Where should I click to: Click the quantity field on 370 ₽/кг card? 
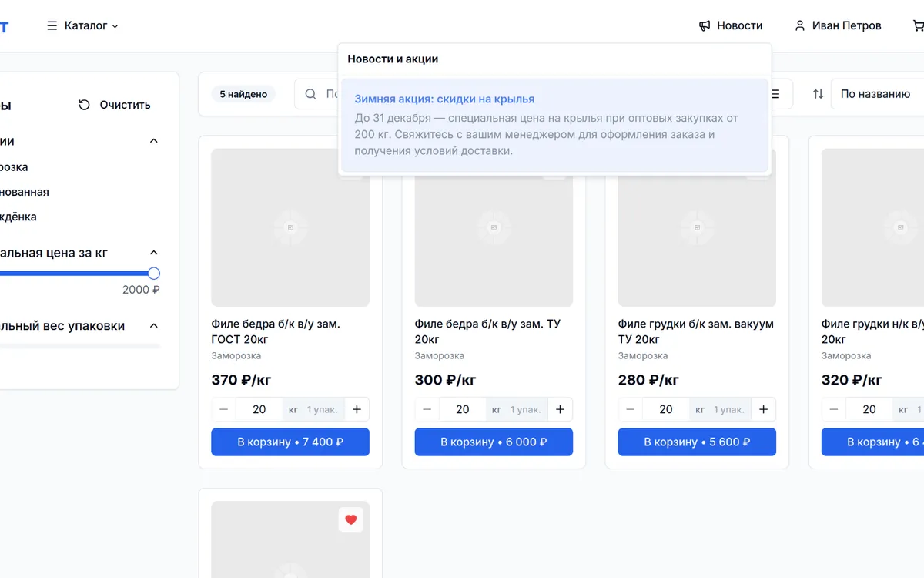[259, 409]
